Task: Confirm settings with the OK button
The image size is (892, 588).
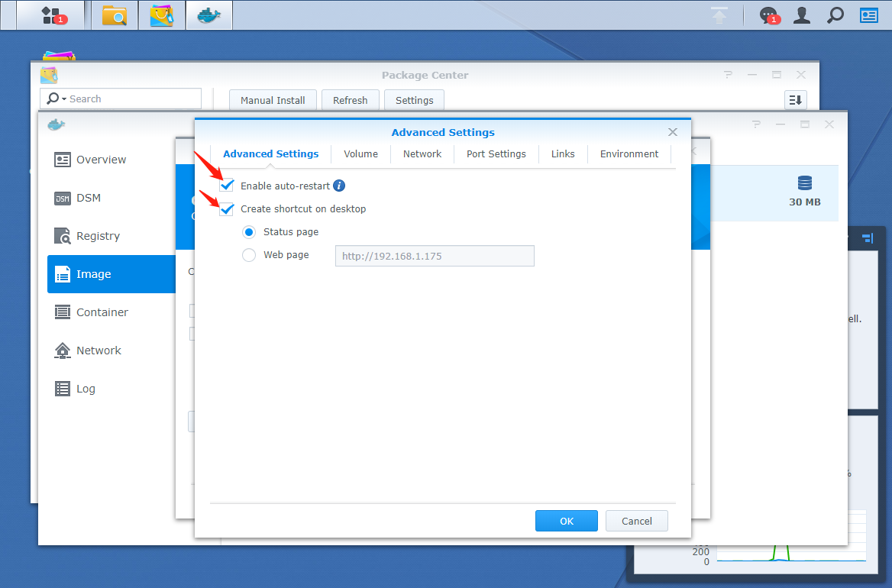Action: click(x=567, y=521)
